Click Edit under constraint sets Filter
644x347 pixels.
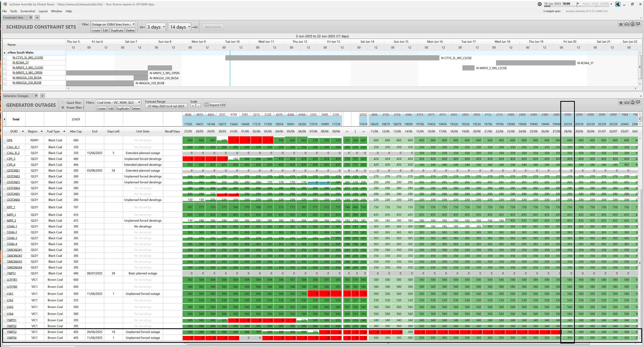[105, 30]
